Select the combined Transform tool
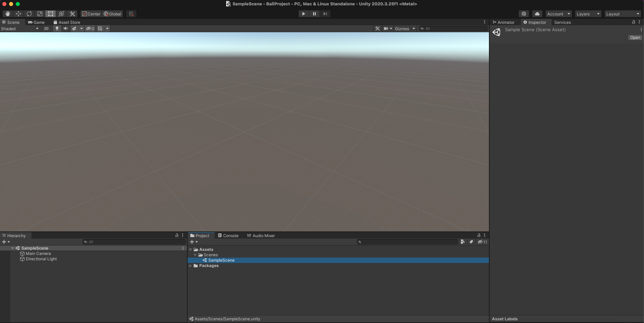Screen dimensions: 644x323 (61, 14)
